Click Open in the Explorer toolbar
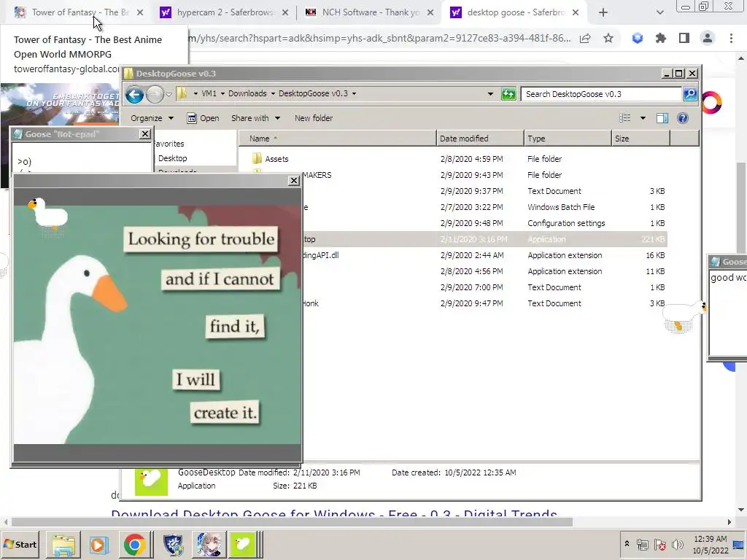The width and height of the screenshot is (747, 560). pos(203,118)
